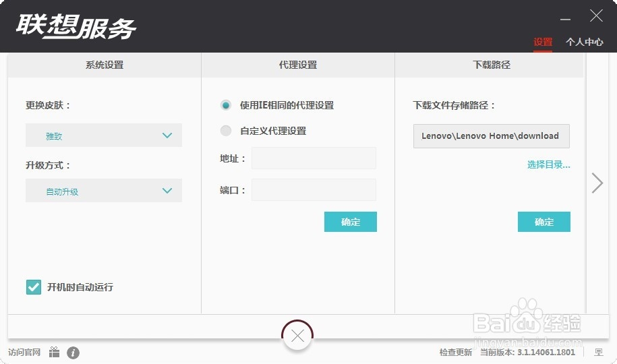Click 检查更新 link
Screen dimensions: 617x364
pyautogui.click(x=456, y=352)
